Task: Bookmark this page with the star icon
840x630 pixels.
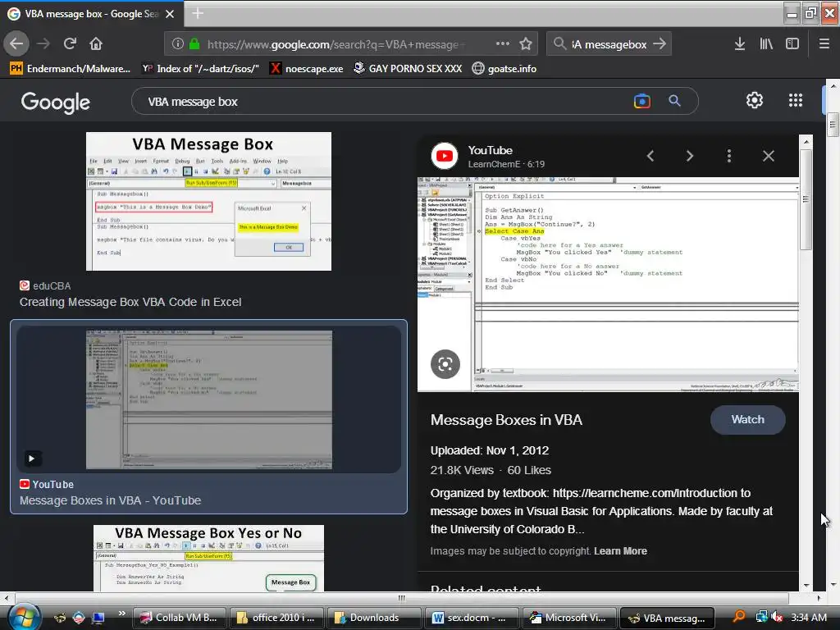Action: (x=526, y=44)
